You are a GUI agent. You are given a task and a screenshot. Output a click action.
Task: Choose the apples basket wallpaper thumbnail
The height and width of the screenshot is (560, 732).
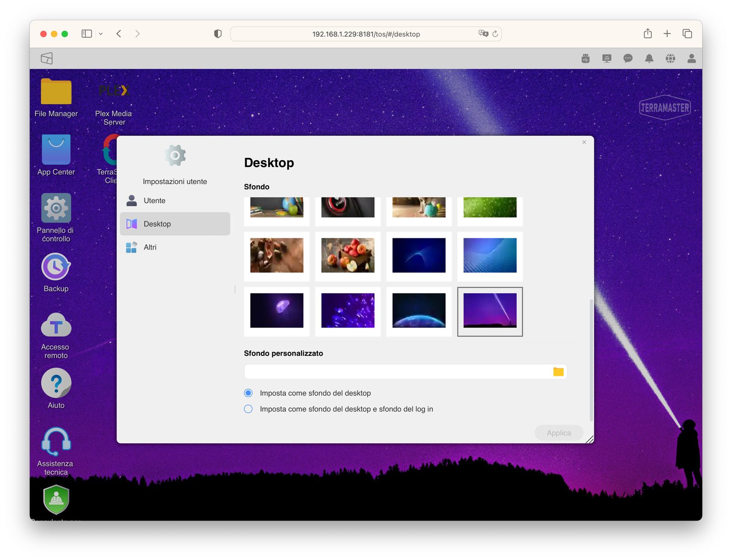point(348,256)
